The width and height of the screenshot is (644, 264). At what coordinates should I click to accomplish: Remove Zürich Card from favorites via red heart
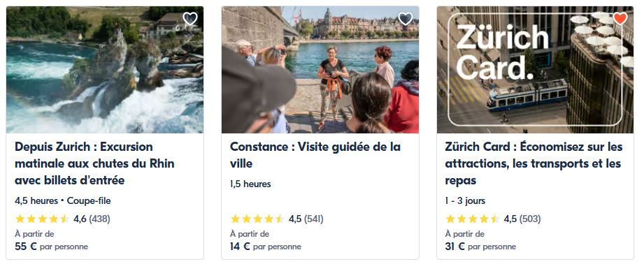click(x=620, y=18)
